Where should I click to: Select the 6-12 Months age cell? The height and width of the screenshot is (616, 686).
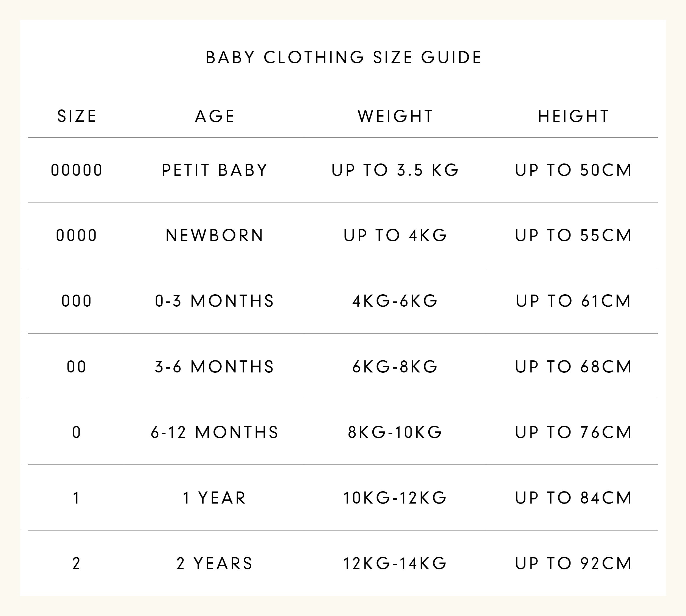tap(215, 433)
